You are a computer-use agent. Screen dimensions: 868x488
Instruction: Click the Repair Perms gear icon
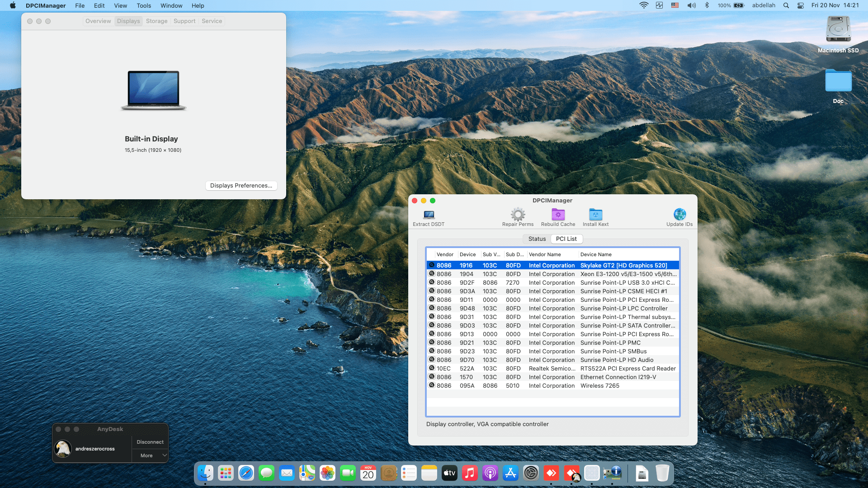(518, 215)
